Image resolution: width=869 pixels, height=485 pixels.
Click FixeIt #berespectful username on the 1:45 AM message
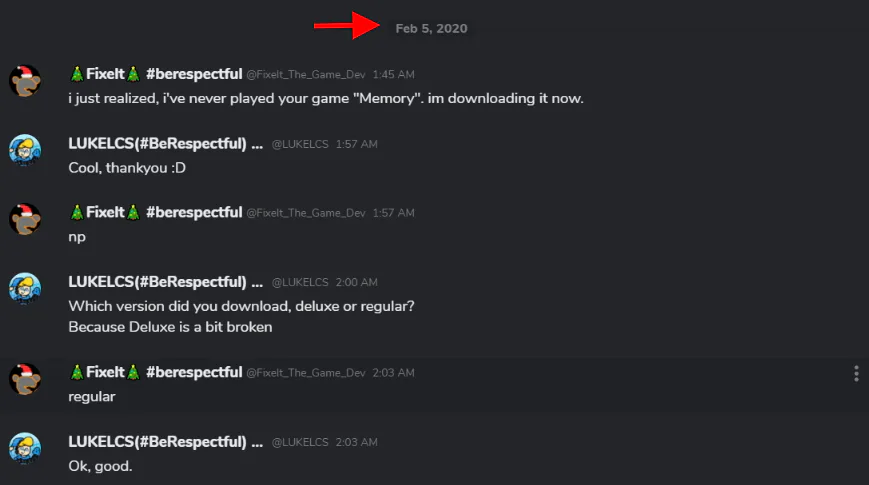pyautogui.click(x=156, y=74)
